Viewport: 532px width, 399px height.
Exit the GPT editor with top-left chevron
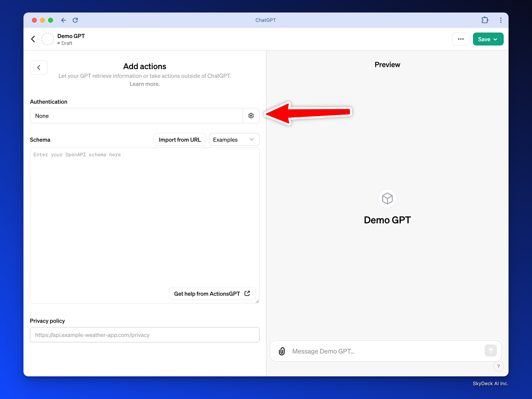pyautogui.click(x=33, y=39)
